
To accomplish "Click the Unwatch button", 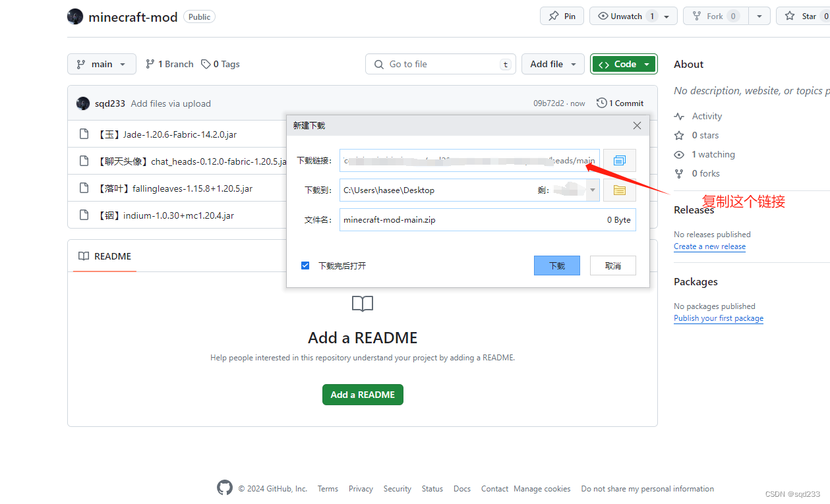I will click(626, 16).
